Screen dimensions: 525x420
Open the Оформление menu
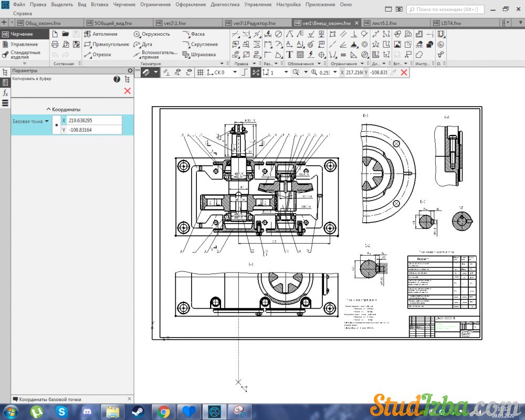coord(191,4)
